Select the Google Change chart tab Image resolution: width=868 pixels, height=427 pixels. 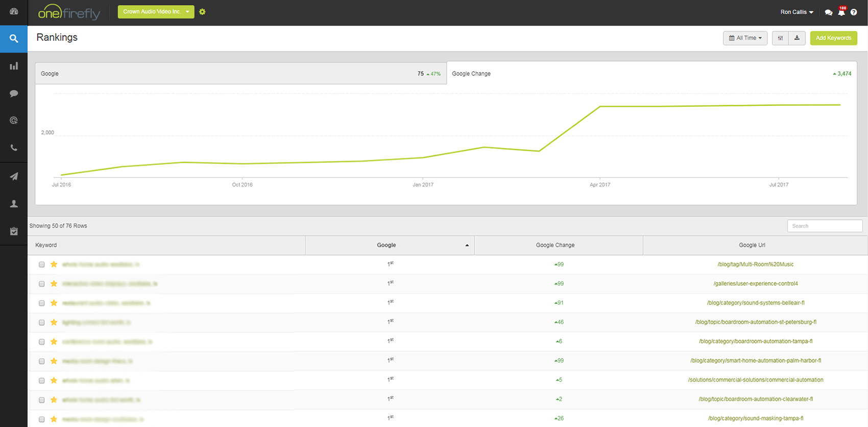[x=651, y=74]
